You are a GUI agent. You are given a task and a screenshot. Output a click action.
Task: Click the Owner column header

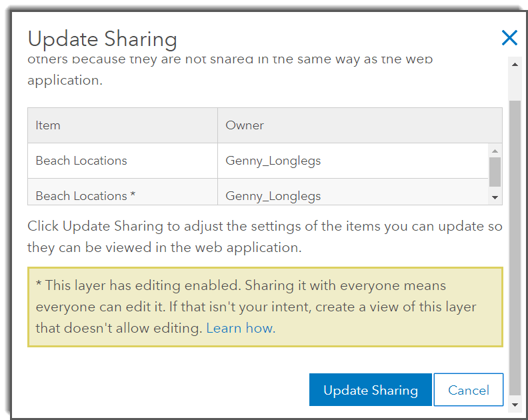(245, 125)
